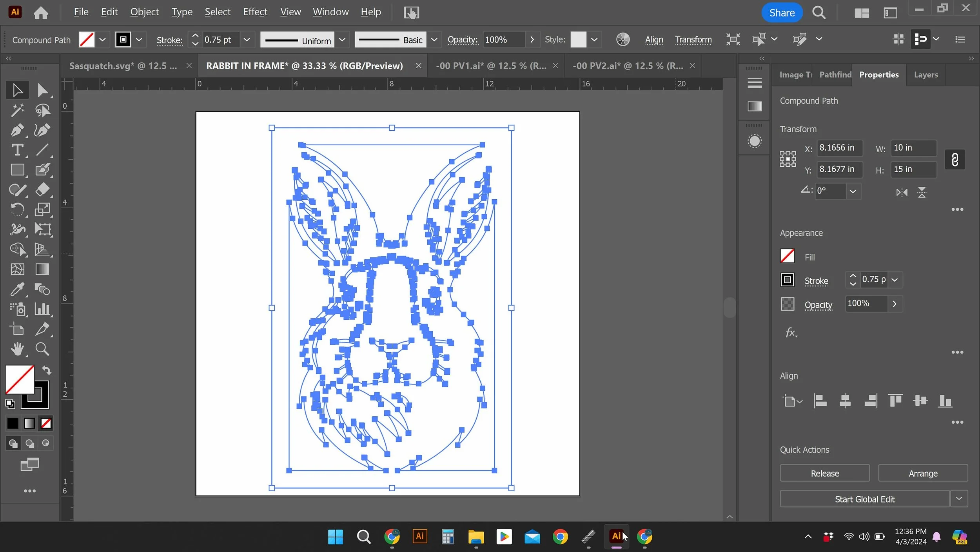Viewport: 980px width, 552px height.
Task: Toggle Flip Horizontal in Transform section
Action: [x=901, y=192]
